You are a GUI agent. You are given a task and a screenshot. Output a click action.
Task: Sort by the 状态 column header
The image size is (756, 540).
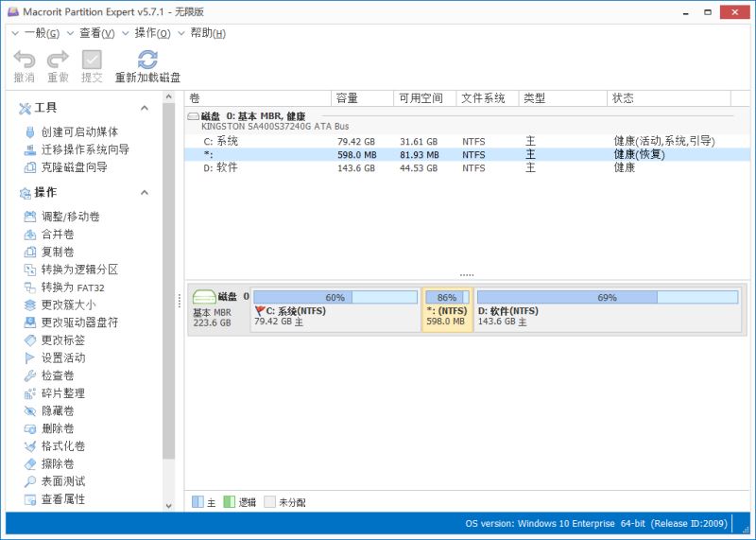coord(669,98)
